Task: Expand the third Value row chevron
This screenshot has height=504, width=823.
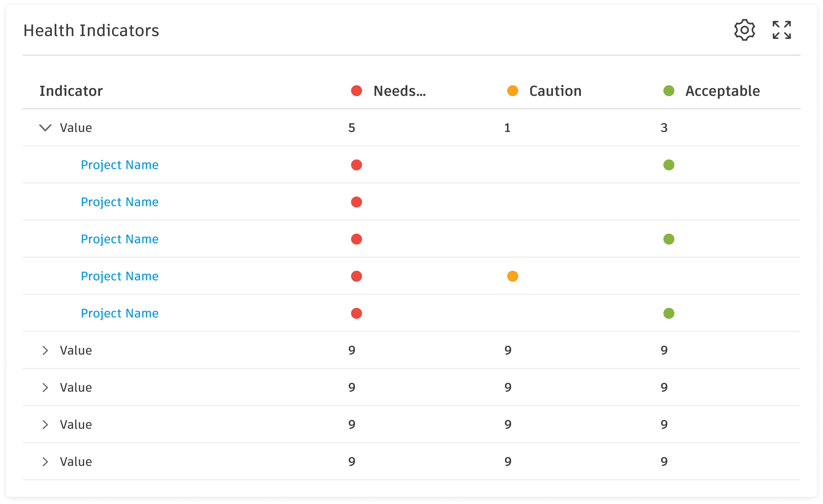Action: [x=45, y=388]
